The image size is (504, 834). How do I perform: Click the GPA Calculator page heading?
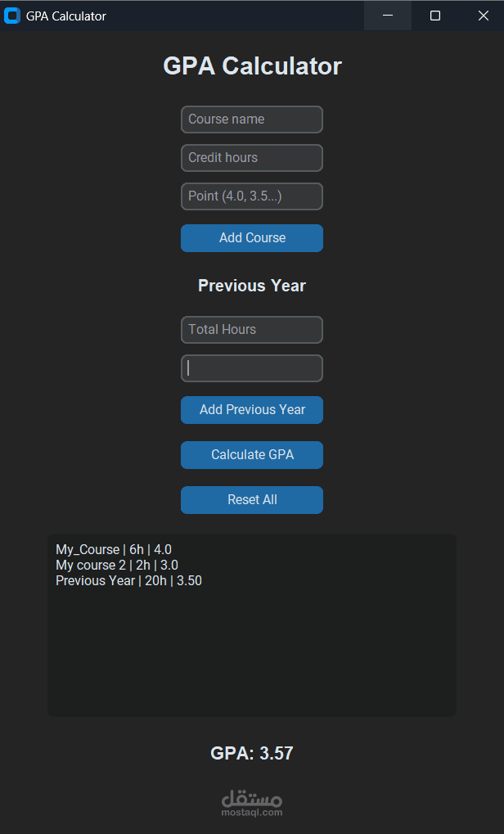point(252,65)
